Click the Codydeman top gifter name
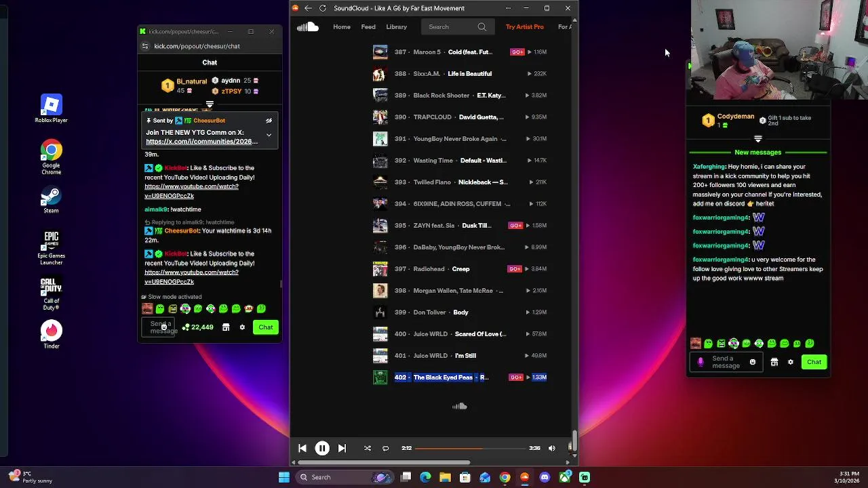 click(x=736, y=117)
